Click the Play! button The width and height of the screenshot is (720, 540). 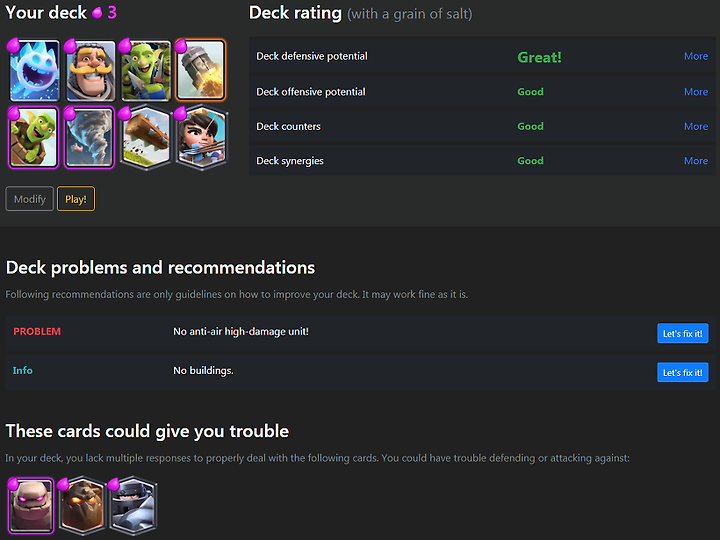(76, 199)
